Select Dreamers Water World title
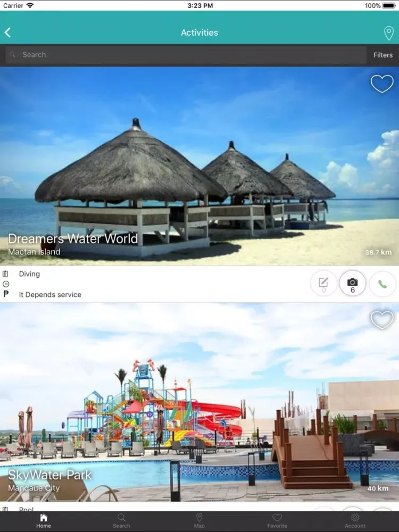 point(73,239)
